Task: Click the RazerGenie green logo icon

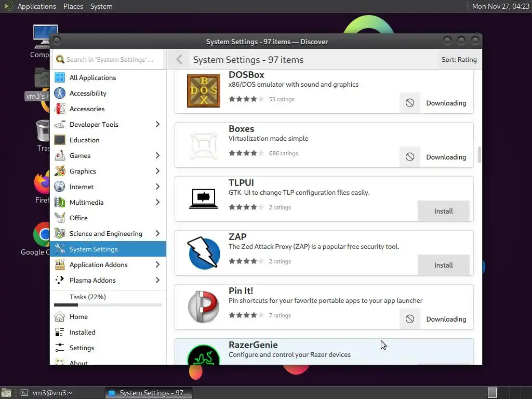Action: click(x=204, y=355)
